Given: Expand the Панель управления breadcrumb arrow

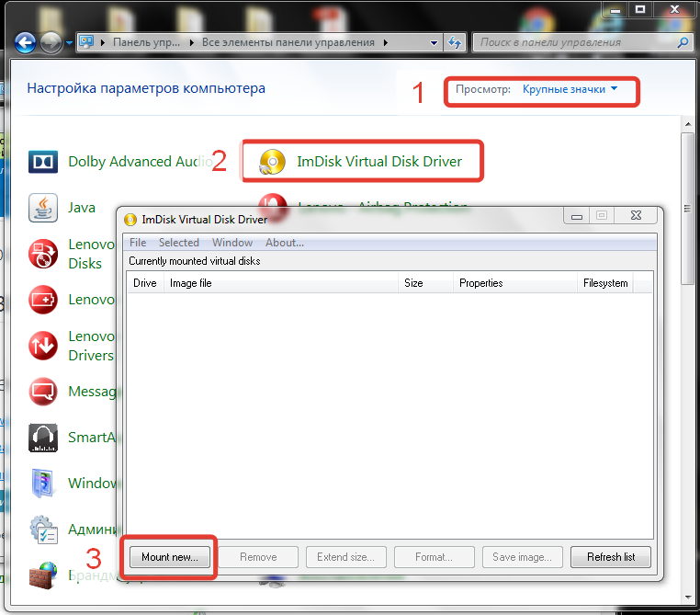Looking at the screenshot, I should click(x=192, y=42).
